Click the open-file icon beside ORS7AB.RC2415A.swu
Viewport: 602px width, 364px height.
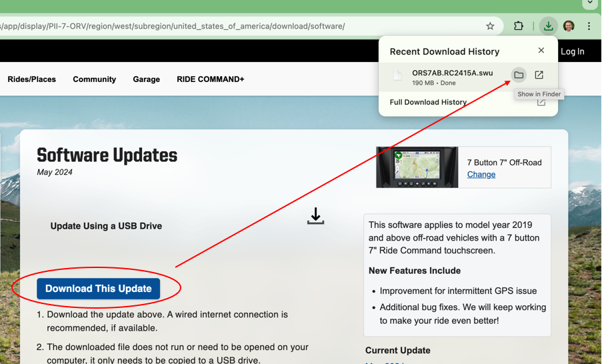tap(539, 75)
